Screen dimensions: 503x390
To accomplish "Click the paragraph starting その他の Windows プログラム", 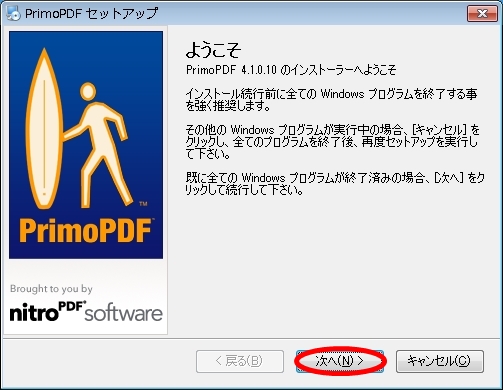I will coord(333,142).
